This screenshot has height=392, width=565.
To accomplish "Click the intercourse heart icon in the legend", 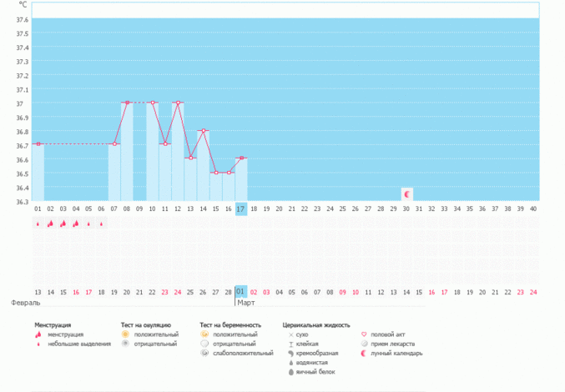I will (x=364, y=334).
